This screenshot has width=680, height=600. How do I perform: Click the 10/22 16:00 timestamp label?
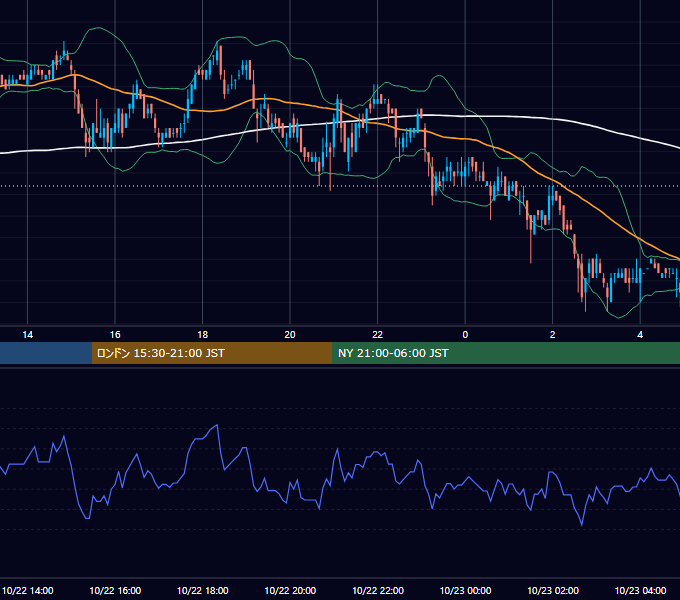[x=115, y=590]
